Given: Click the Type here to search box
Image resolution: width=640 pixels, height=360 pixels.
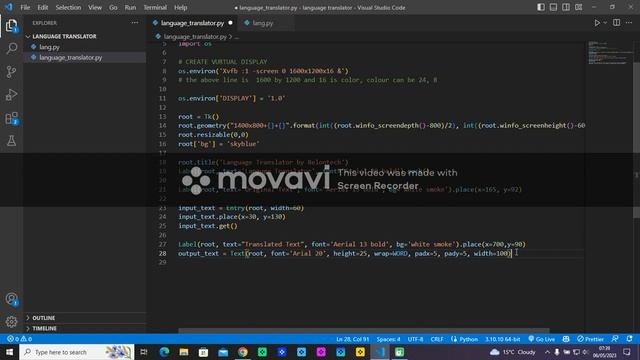Looking at the screenshot, I should tap(77, 352).
